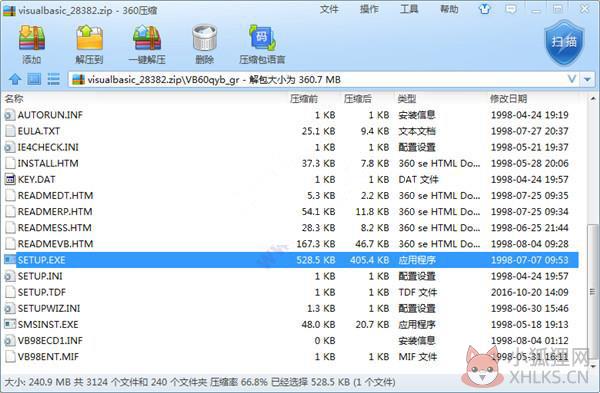Click the 2016-10-20 14:09 date of SETUP.TDF

[530, 292]
